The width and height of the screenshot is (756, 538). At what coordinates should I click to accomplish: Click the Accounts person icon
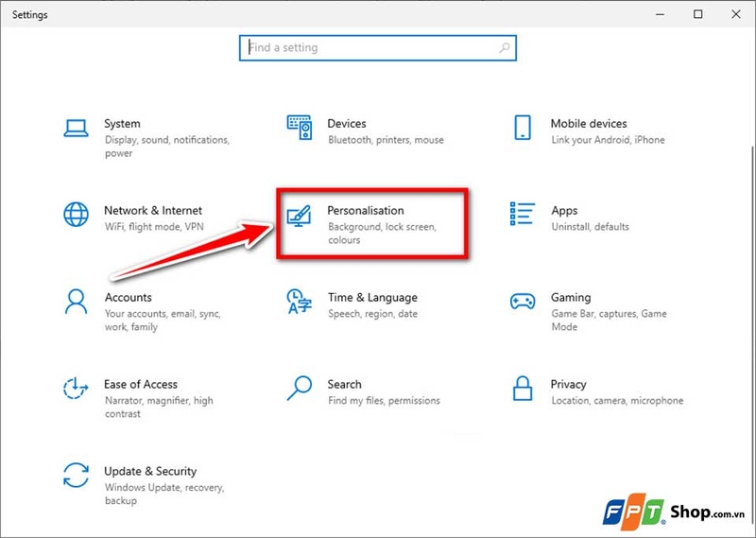[x=76, y=302]
